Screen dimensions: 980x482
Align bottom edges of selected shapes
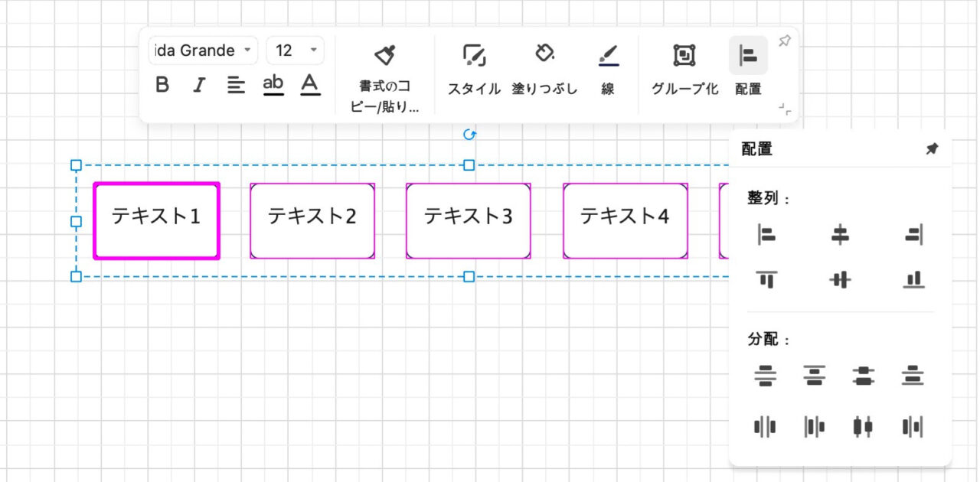point(912,279)
